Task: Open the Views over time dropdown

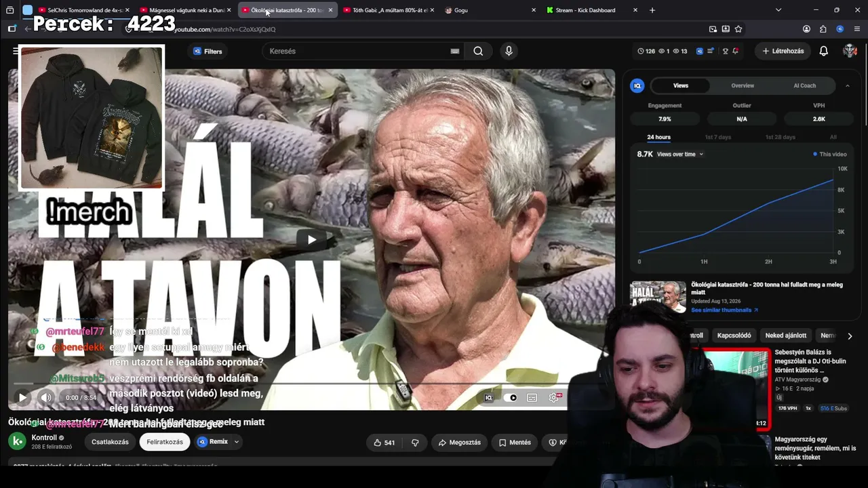Action: pos(680,155)
